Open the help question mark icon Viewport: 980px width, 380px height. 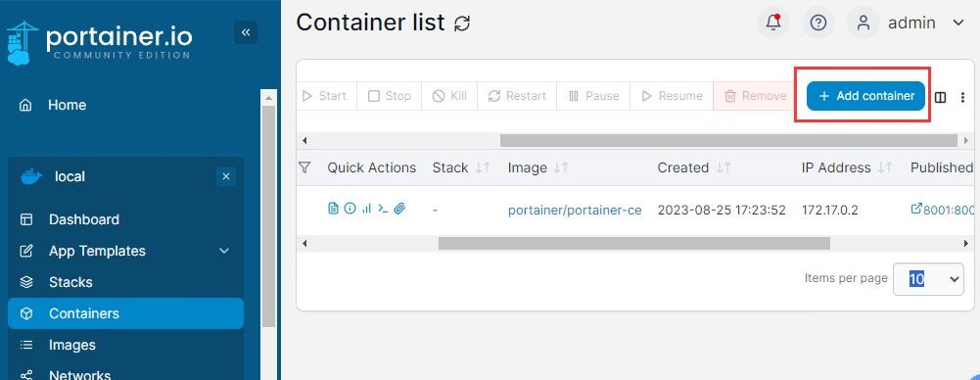[x=818, y=23]
